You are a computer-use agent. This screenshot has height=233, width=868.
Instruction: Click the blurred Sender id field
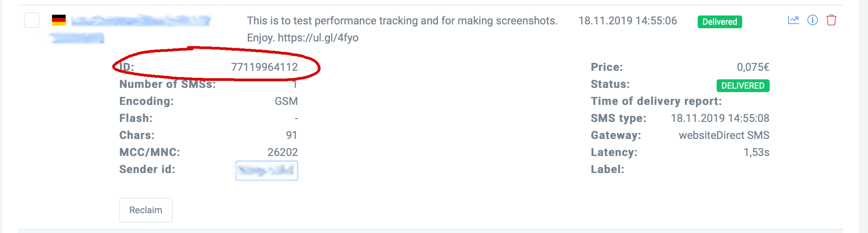tap(266, 171)
